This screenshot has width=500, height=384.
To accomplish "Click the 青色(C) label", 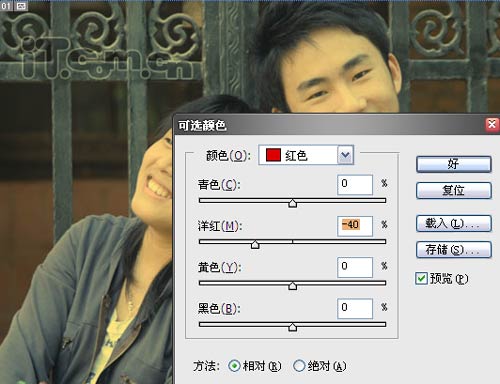I will [x=219, y=185].
